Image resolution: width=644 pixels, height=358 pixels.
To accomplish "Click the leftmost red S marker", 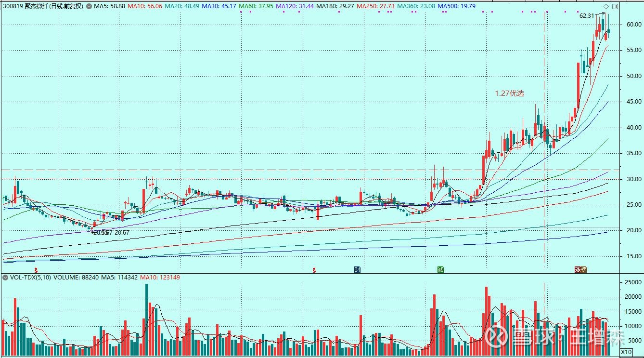I will 36,270.
